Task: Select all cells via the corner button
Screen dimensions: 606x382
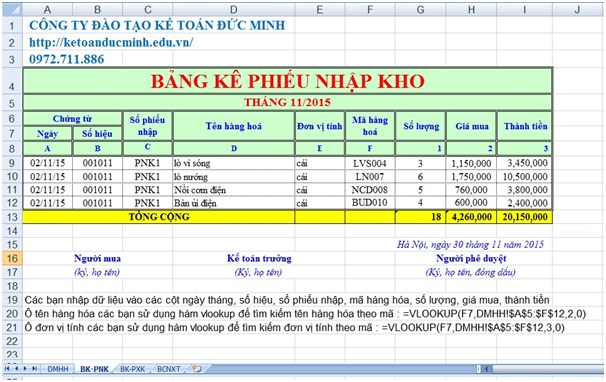Action: point(12,9)
